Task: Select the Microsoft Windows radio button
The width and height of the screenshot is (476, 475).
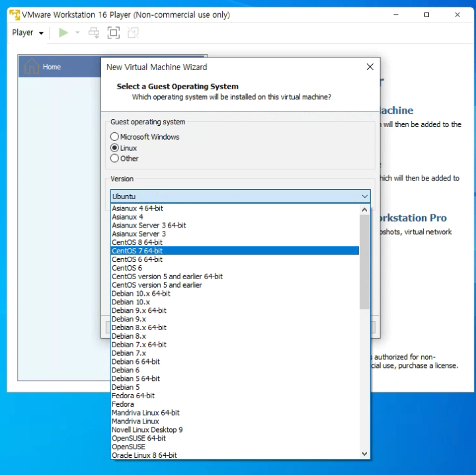Action: point(145,137)
